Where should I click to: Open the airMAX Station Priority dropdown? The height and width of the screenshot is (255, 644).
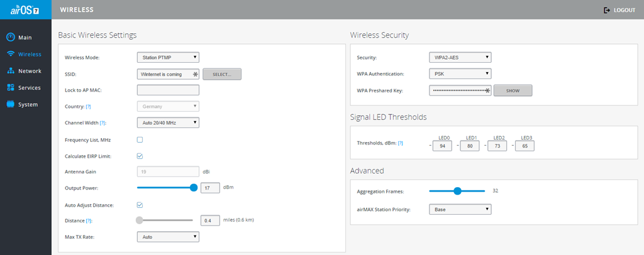(x=460, y=210)
